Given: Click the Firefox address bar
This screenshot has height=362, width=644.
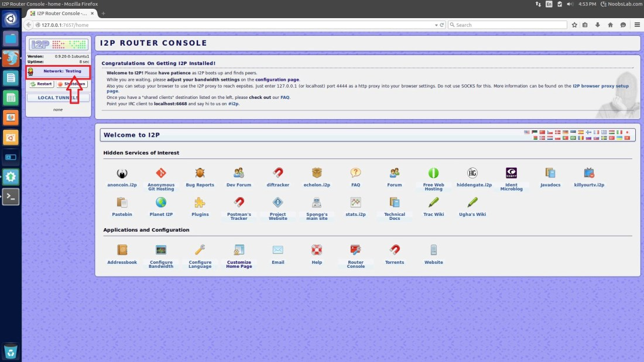Looking at the screenshot, I should (236, 25).
